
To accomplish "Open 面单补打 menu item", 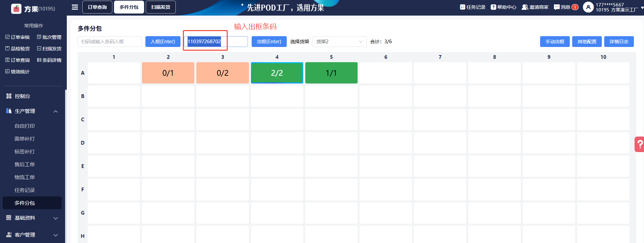I will (25, 139).
